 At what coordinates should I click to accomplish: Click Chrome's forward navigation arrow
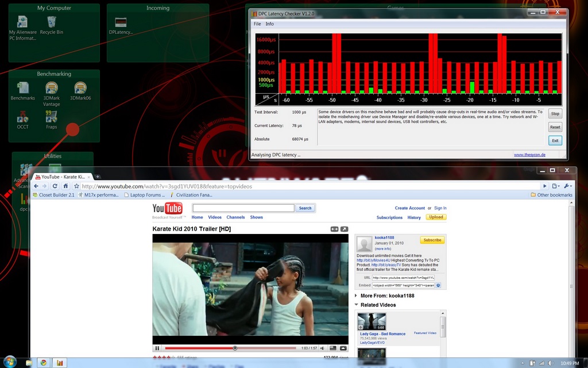[45, 186]
